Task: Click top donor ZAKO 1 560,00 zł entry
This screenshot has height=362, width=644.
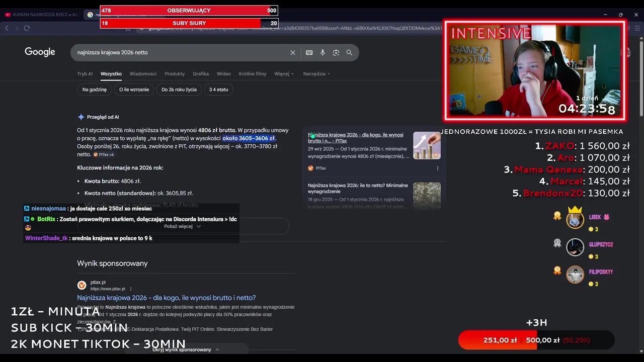Action: coord(582,146)
